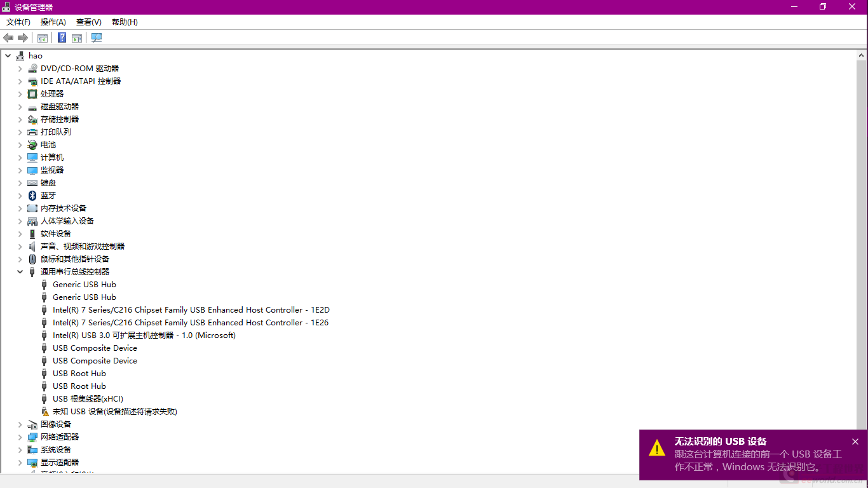Screen dimensions: 868x488
Task: Expand the 内存技术设备 branch
Action: click(20, 208)
